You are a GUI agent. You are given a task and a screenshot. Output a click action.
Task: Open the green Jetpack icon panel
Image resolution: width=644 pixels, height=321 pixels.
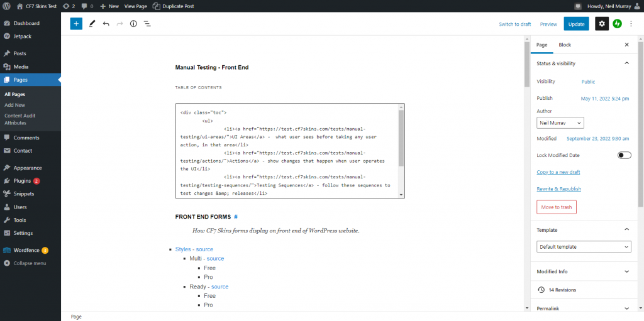tap(618, 24)
